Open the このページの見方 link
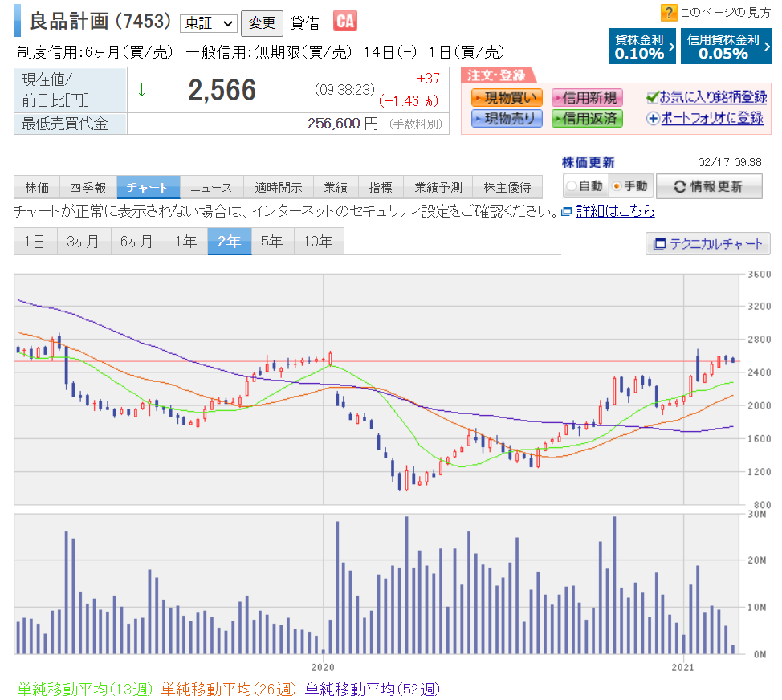This screenshot has height=700, width=782. tap(725, 13)
